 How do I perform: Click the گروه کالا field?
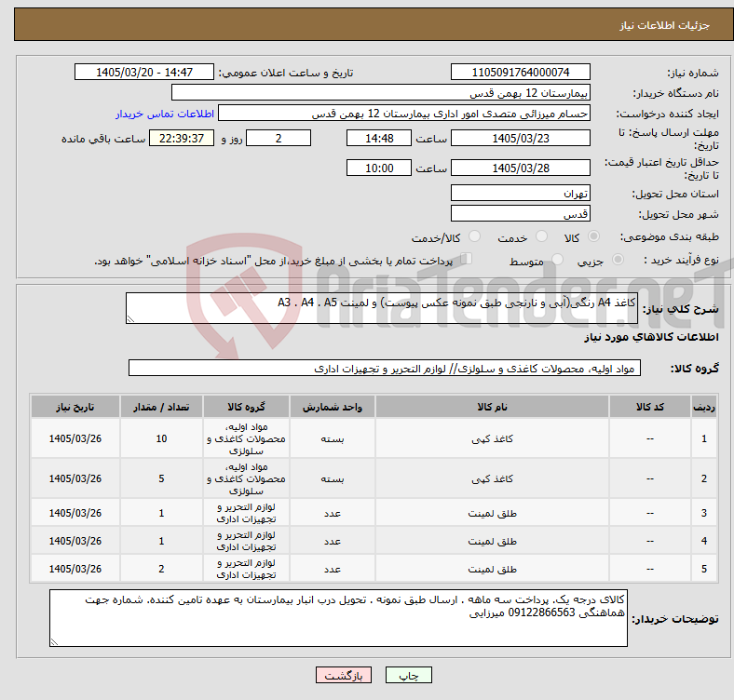(x=385, y=368)
